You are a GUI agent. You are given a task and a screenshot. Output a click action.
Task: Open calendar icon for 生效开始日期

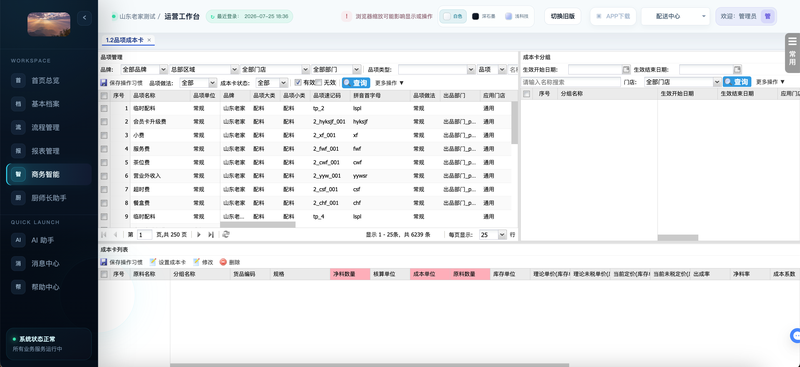pos(626,69)
